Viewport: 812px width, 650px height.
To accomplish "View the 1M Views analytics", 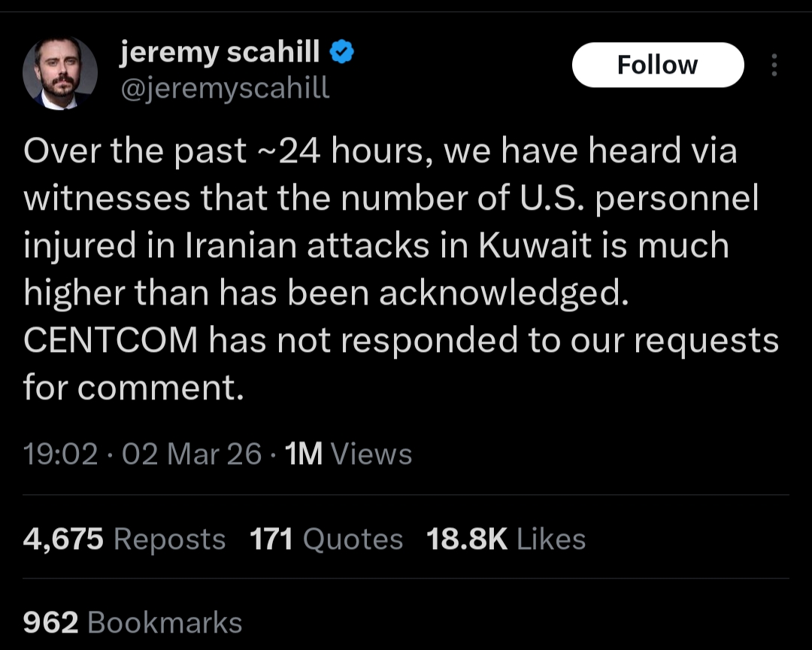I will [x=349, y=454].
